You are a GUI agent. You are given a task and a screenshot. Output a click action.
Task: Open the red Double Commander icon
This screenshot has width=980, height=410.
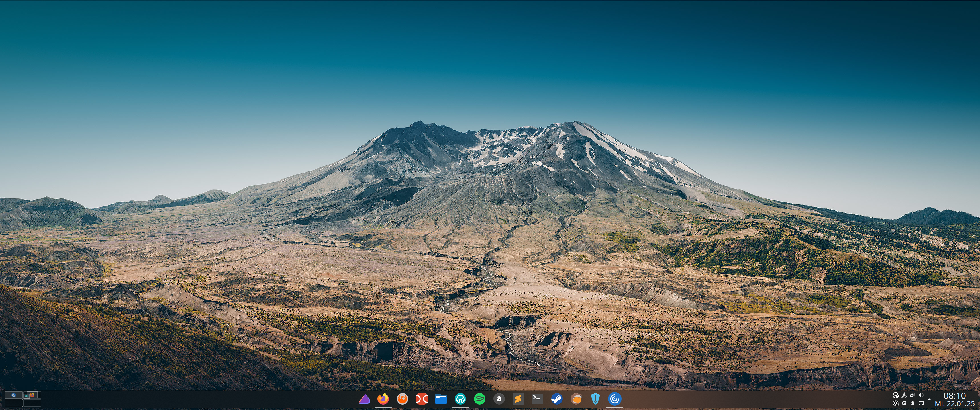click(x=422, y=399)
